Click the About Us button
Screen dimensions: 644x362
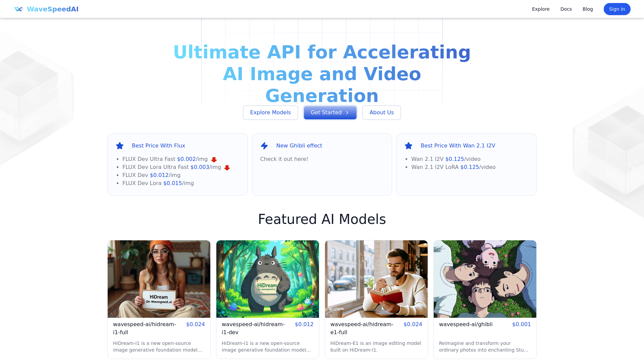click(x=382, y=113)
